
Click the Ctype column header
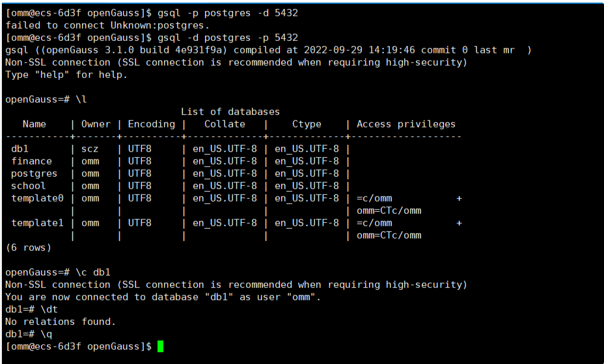point(307,124)
